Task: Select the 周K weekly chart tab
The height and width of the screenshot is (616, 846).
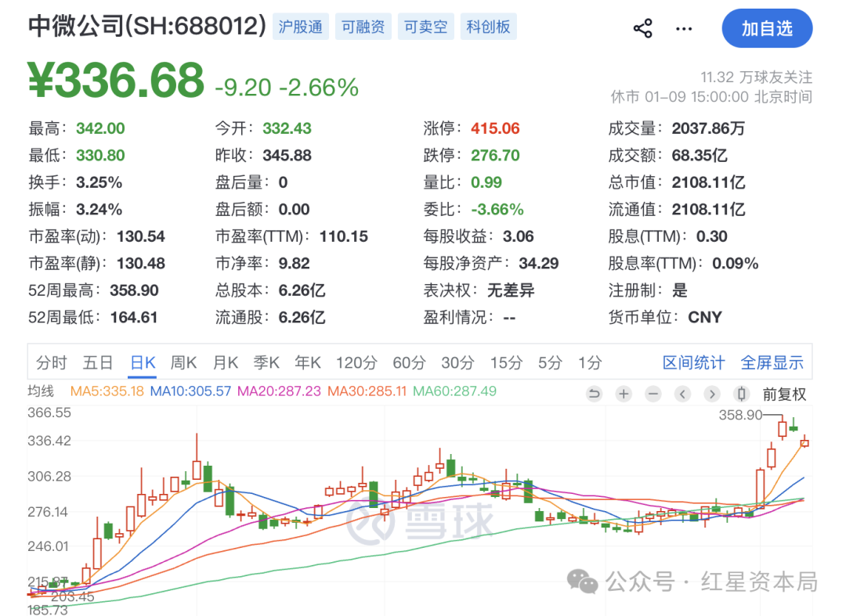Action: [x=183, y=362]
